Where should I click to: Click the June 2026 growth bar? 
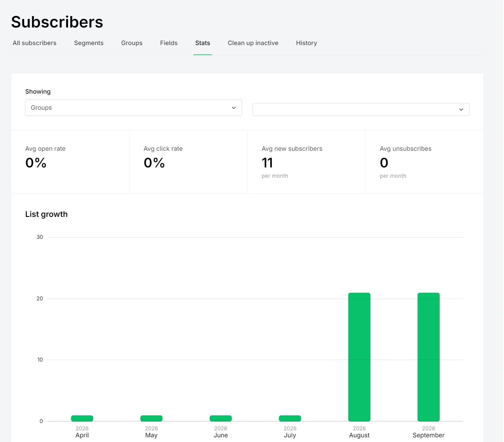221,418
